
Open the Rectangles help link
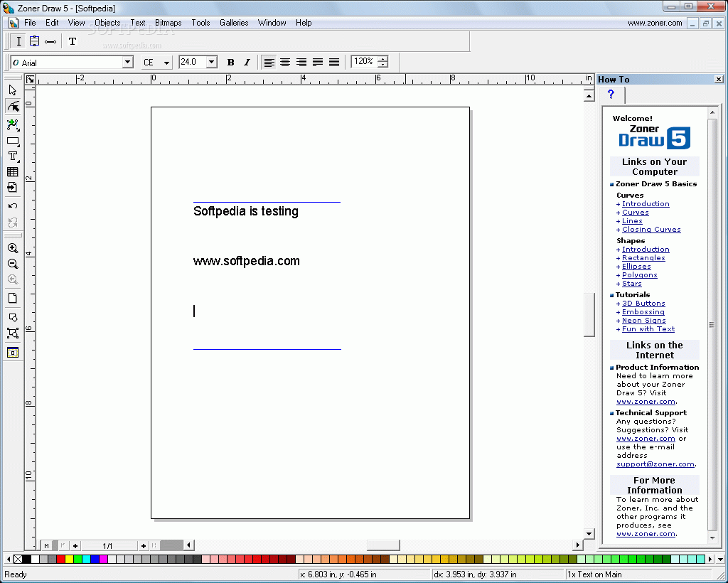643,257
